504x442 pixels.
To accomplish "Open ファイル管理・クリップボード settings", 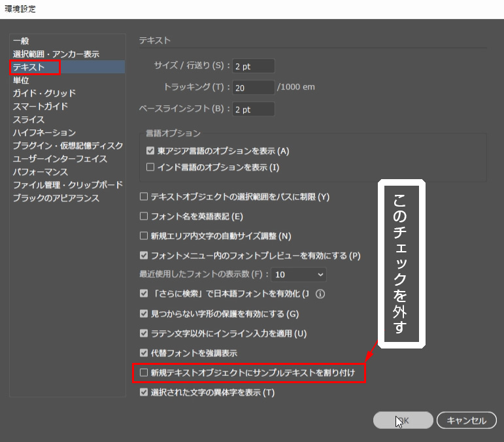I will (x=68, y=185).
